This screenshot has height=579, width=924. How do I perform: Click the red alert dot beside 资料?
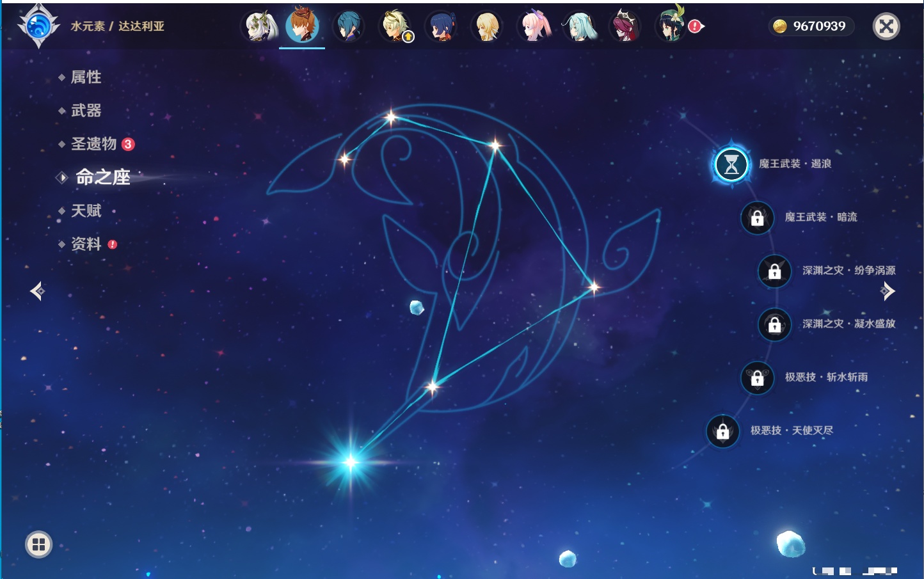[113, 244]
